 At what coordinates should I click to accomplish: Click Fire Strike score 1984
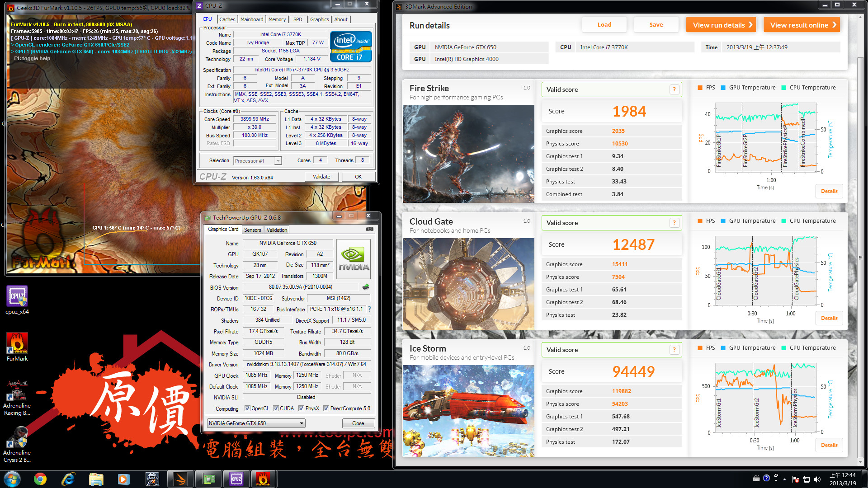pyautogui.click(x=629, y=111)
